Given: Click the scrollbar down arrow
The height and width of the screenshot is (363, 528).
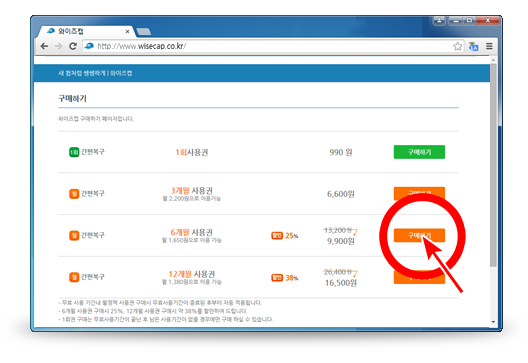Looking at the screenshot, I should (493, 322).
